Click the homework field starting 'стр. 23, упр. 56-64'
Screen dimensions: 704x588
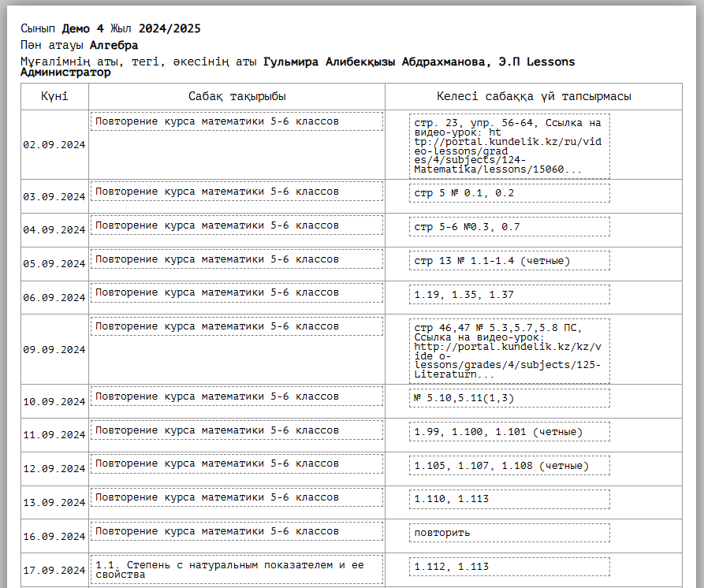click(x=509, y=147)
